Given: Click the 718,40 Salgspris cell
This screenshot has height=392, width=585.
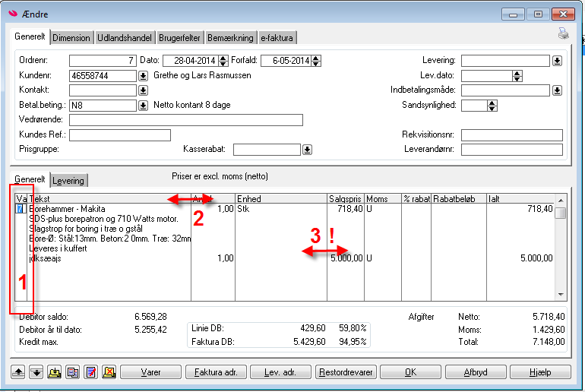Looking at the screenshot, I should [349, 209].
